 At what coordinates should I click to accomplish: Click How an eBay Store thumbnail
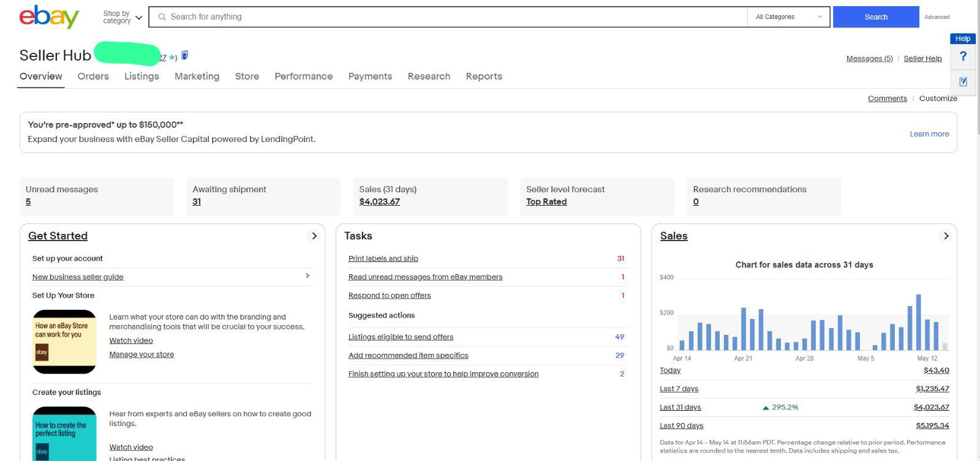click(x=64, y=342)
